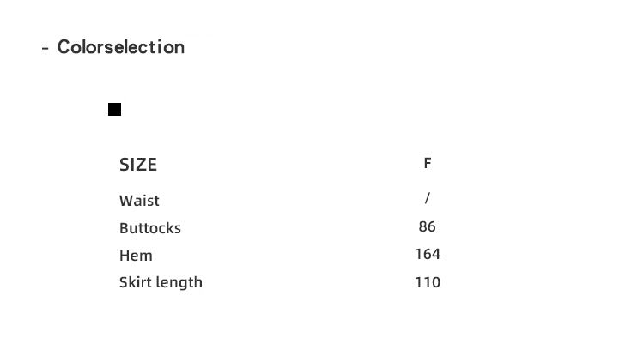Click the Hem value 164
Image resolution: width=644 pixels, height=362 pixels.
click(x=428, y=254)
